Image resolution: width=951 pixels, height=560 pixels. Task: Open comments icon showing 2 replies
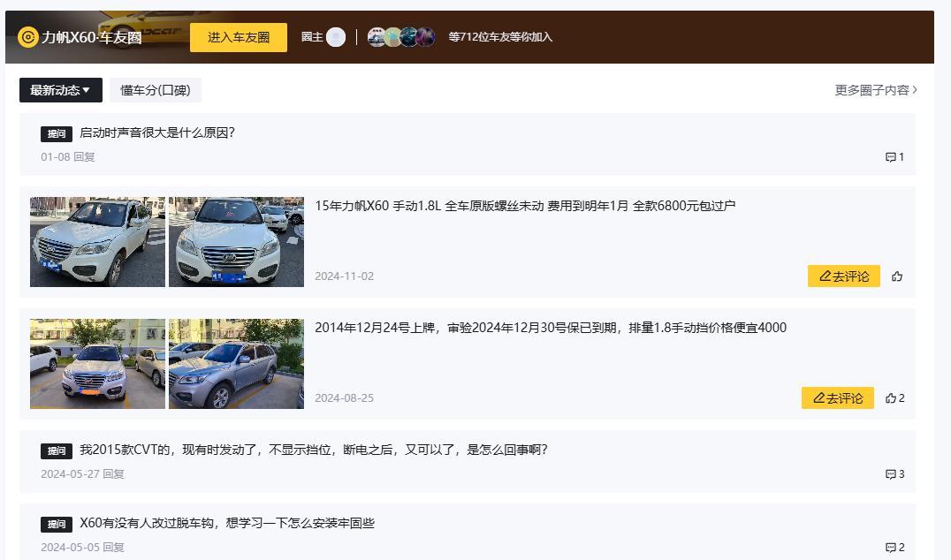894,548
